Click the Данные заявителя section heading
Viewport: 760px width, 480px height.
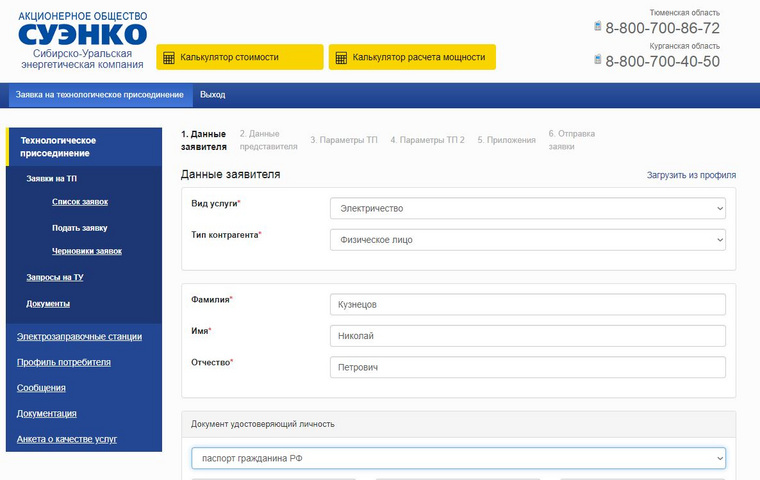(x=230, y=175)
